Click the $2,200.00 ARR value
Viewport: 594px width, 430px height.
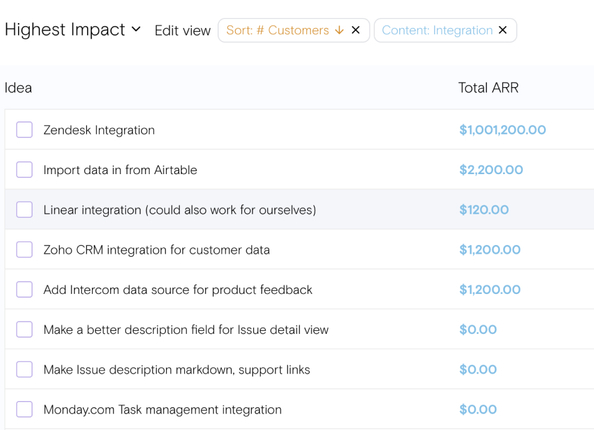pyautogui.click(x=491, y=170)
